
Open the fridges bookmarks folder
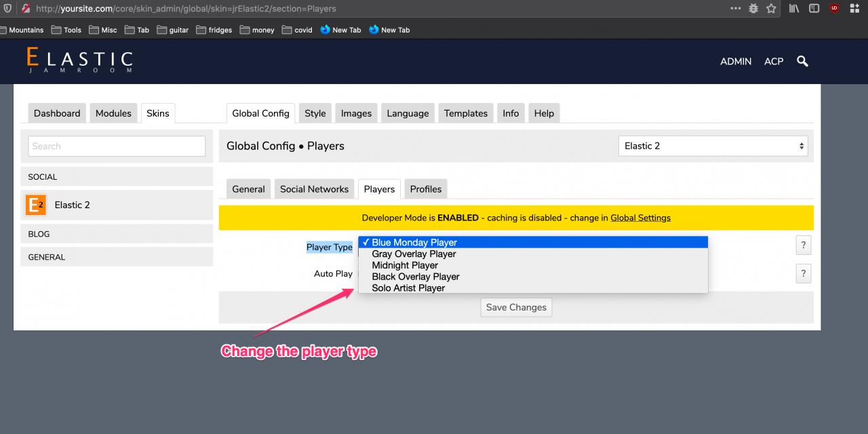(x=214, y=30)
